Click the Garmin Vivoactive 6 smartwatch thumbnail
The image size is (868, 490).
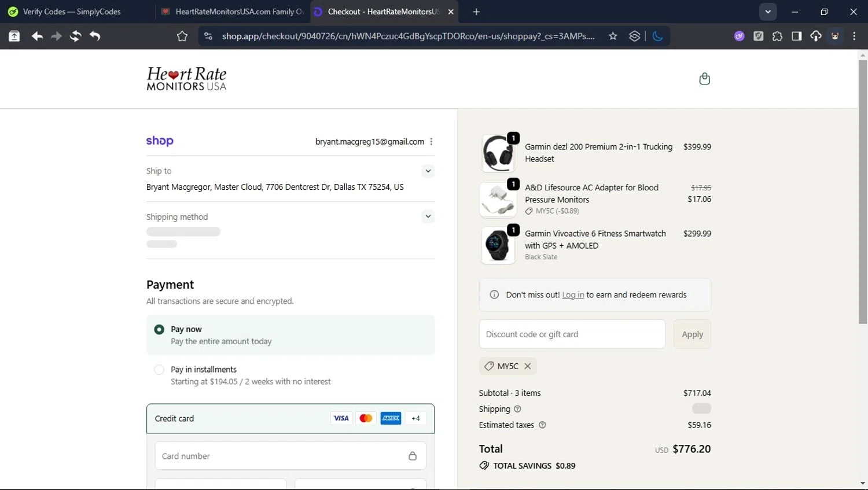tap(498, 245)
